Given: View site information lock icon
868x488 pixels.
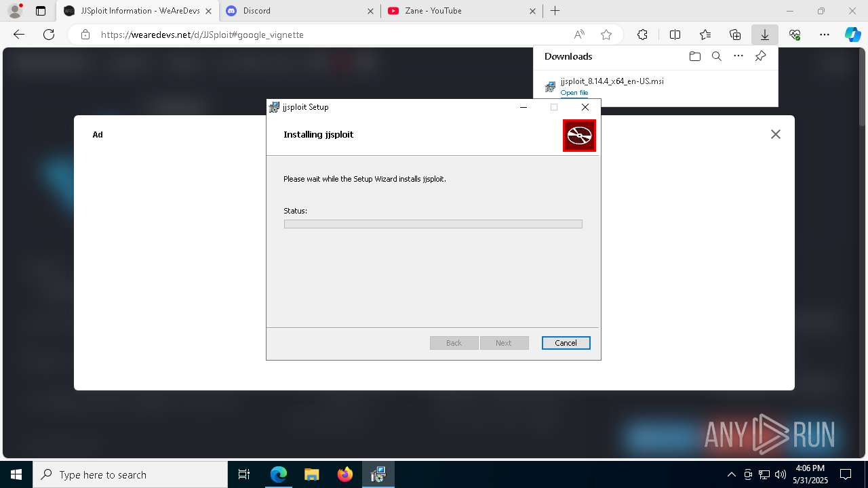Looking at the screenshot, I should (x=85, y=35).
